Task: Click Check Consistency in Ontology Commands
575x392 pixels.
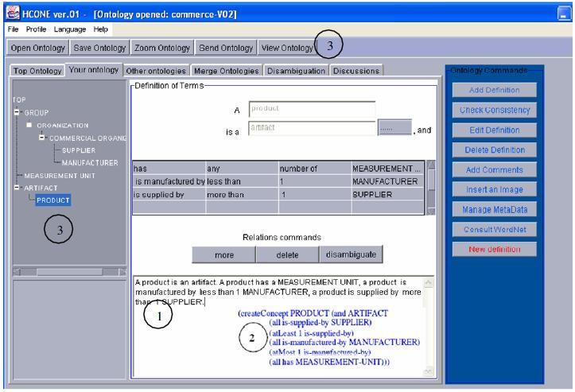Action: pos(495,110)
